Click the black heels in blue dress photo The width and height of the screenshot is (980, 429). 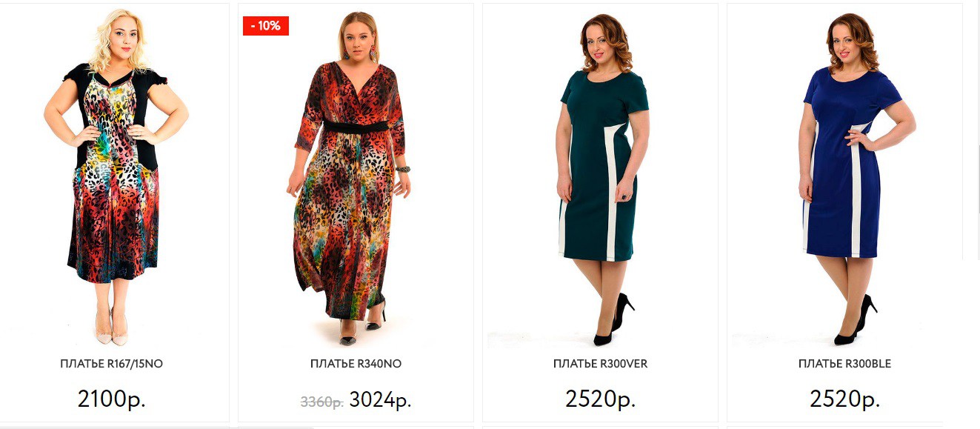pyautogui.click(x=856, y=320)
